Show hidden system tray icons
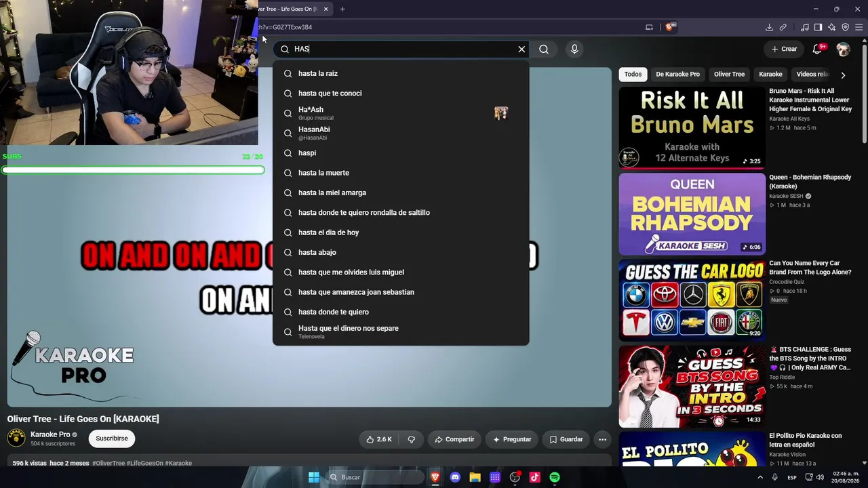The image size is (868, 488). 759,477
